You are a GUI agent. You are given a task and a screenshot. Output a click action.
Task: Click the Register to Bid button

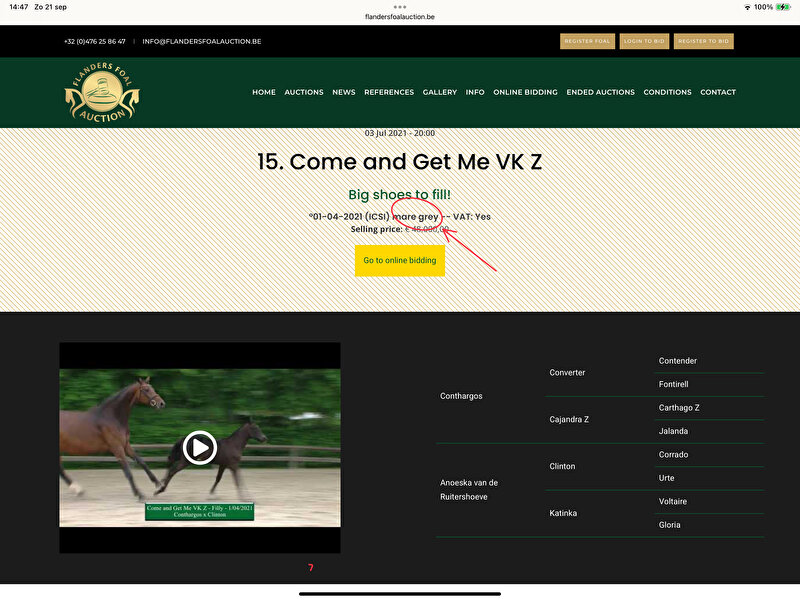tap(704, 41)
